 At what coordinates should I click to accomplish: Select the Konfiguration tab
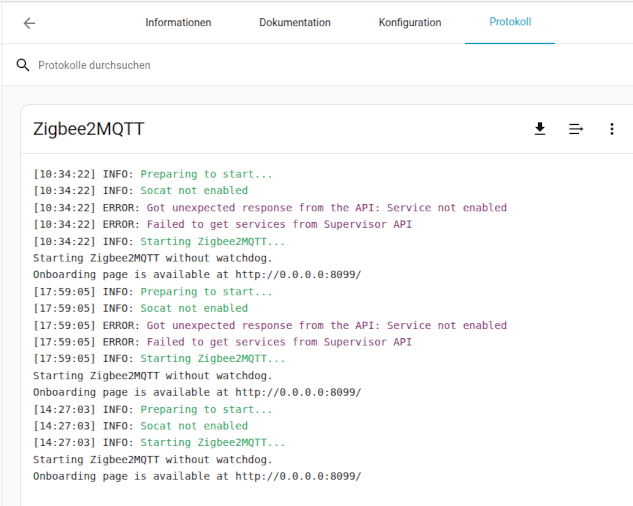(409, 23)
